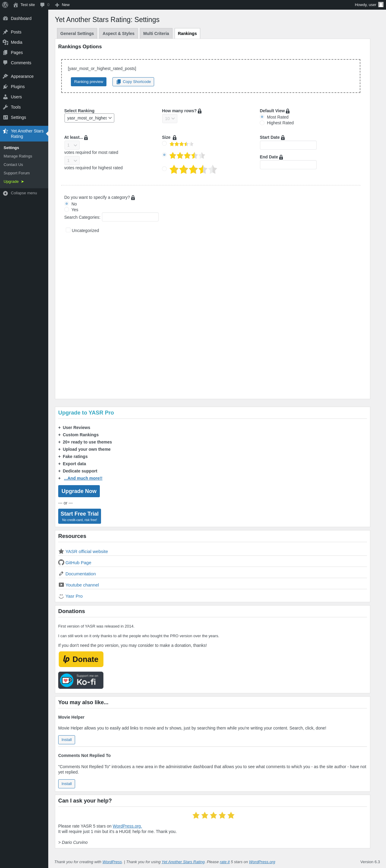Open the Test site home icon

15,5
